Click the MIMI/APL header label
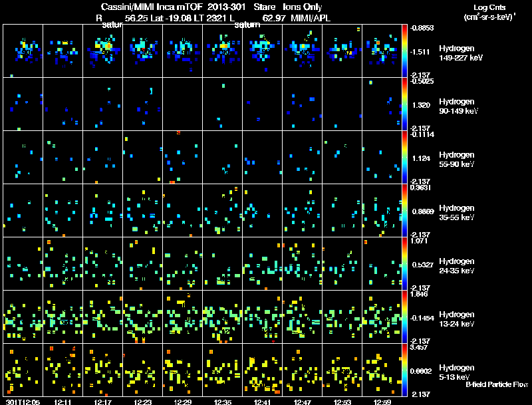 coord(311,18)
